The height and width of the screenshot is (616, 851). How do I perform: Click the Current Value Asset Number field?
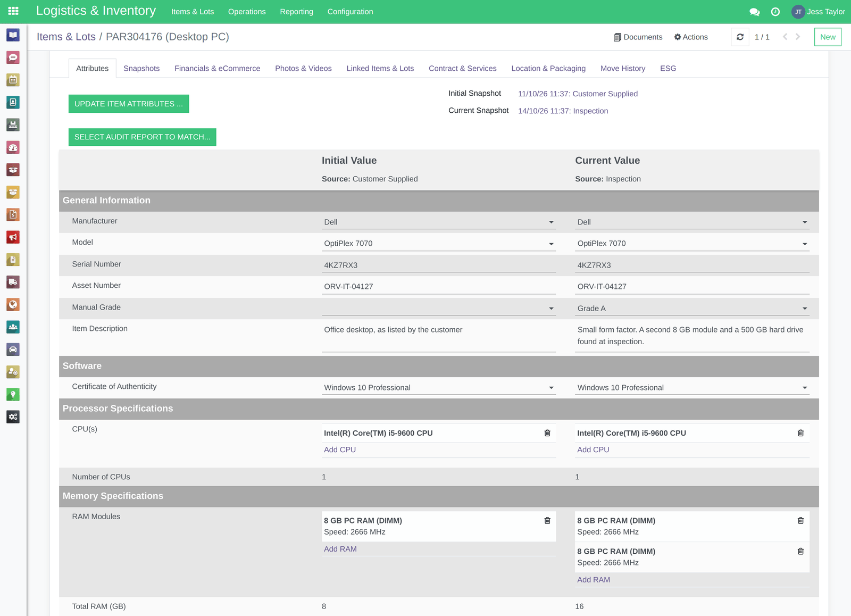tap(692, 286)
